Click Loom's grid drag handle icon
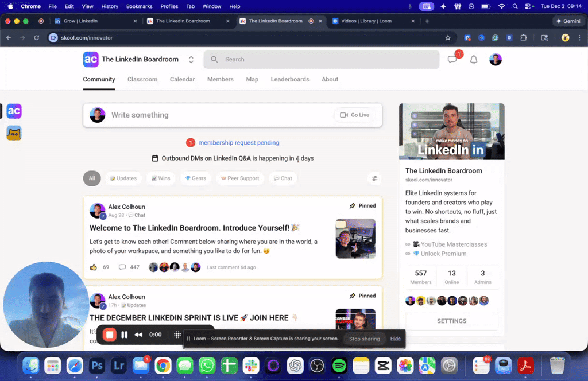The image size is (588, 381). 177,335
